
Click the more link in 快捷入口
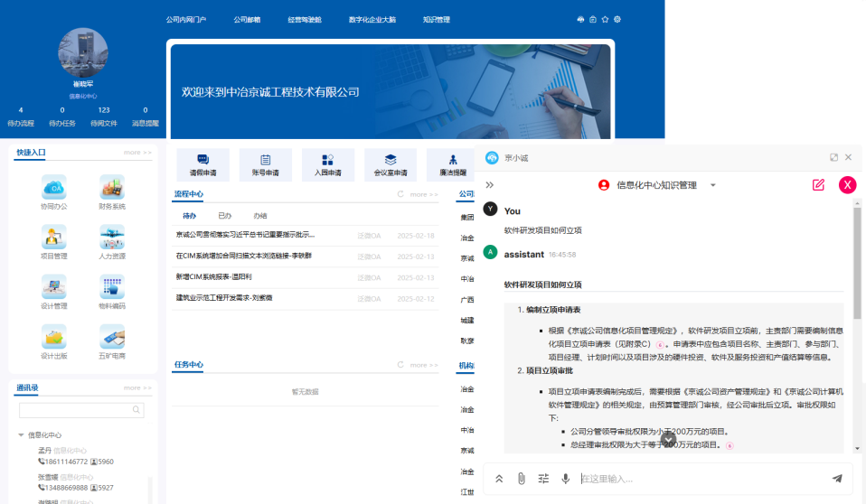tap(137, 153)
